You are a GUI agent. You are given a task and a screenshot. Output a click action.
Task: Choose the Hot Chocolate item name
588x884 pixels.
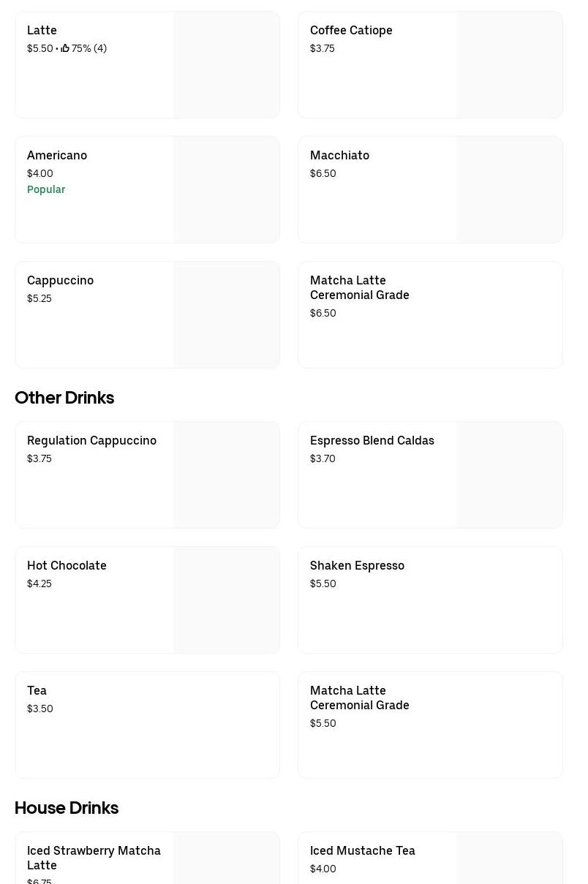(x=67, y=565)
